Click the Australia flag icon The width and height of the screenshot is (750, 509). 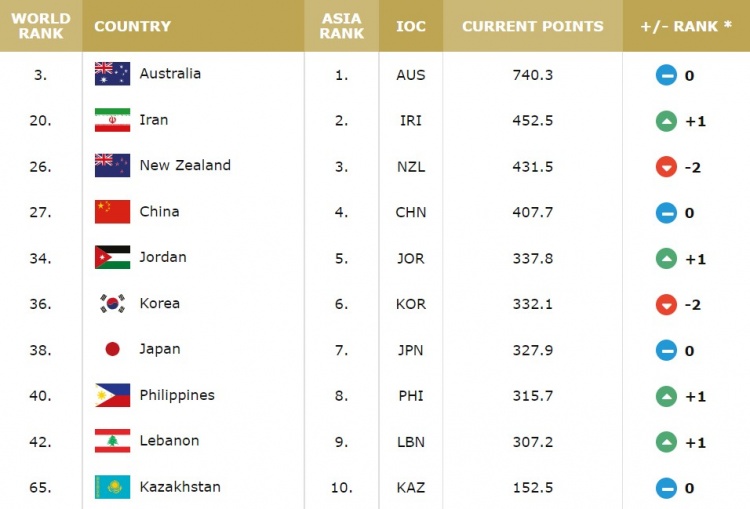click(x=112, y=74)
